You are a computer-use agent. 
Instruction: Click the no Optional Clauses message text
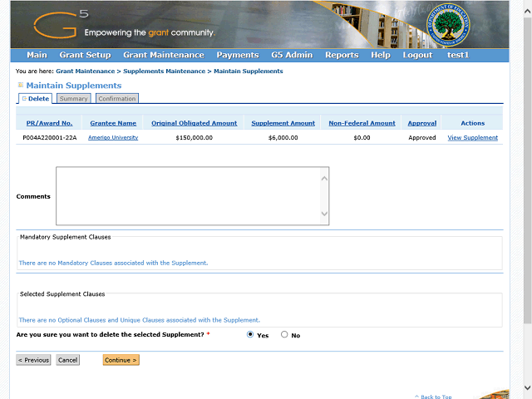(x=140, y=320)
